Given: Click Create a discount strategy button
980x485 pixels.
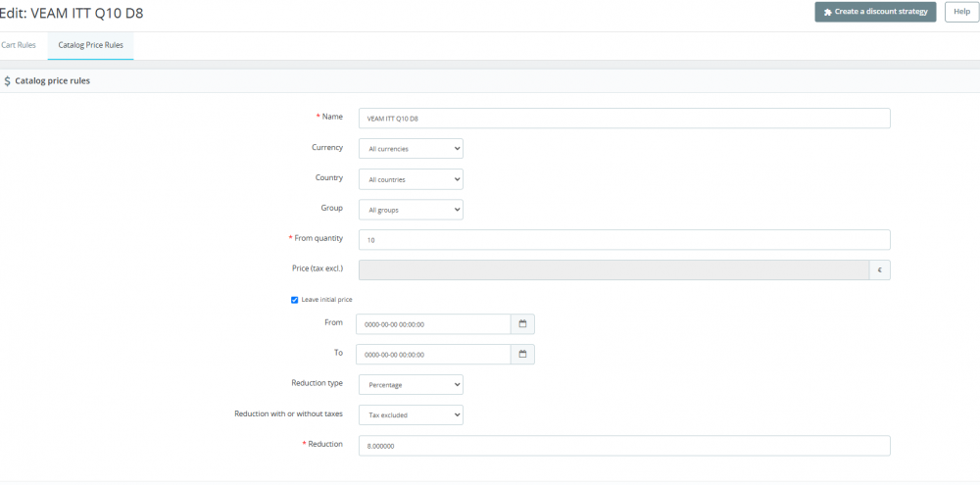Looking at the screenshot, I should (x=875, y=12).
